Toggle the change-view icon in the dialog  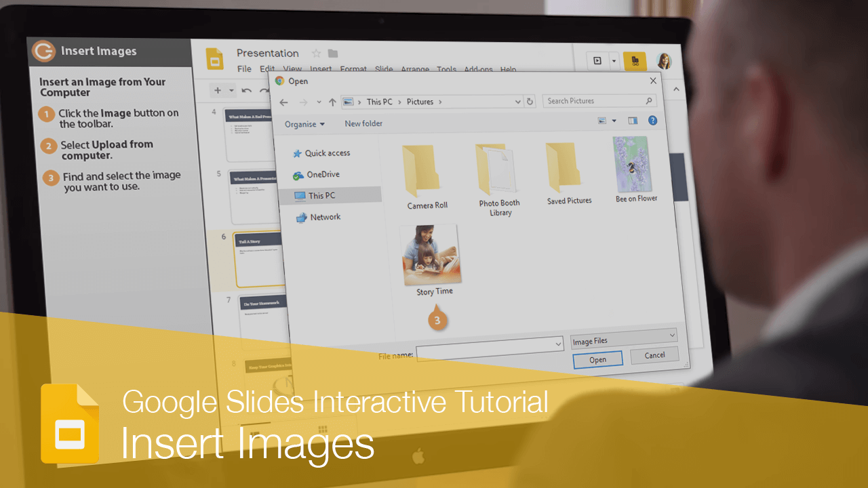pos(602,120)
